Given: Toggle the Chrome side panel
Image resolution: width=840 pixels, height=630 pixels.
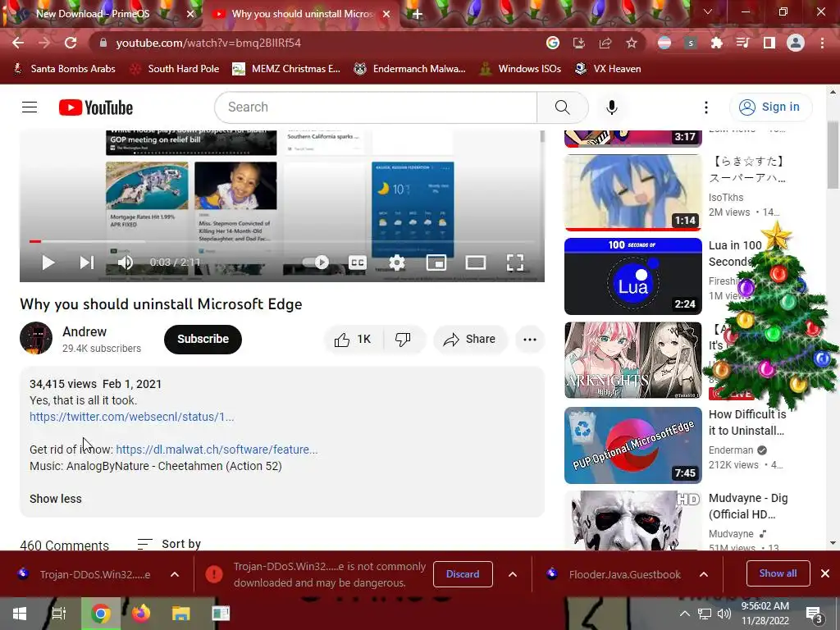Looking at the screenshot, I should click(769, 43).
